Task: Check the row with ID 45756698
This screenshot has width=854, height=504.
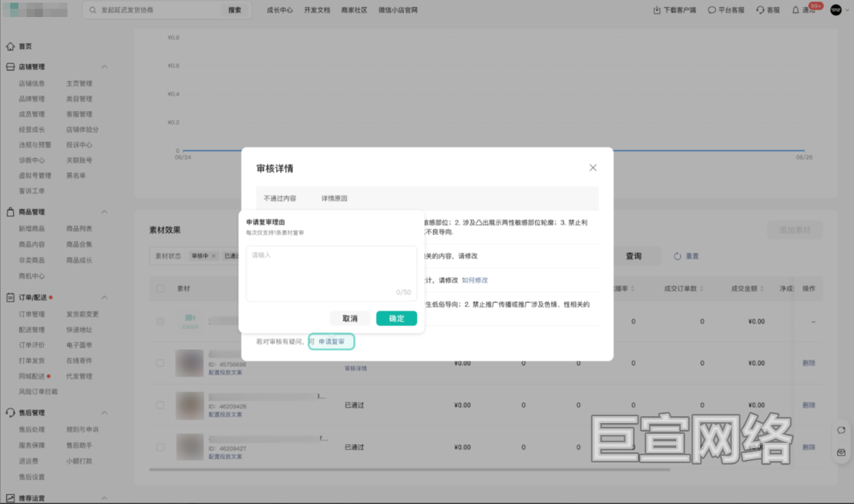Action: click(x=160, y=363)
